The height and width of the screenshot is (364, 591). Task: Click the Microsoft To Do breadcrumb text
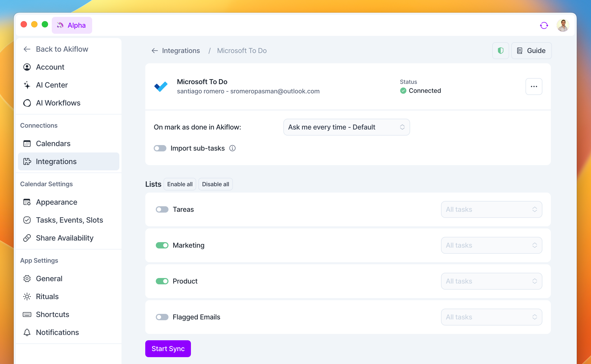[x=242, y=51]
